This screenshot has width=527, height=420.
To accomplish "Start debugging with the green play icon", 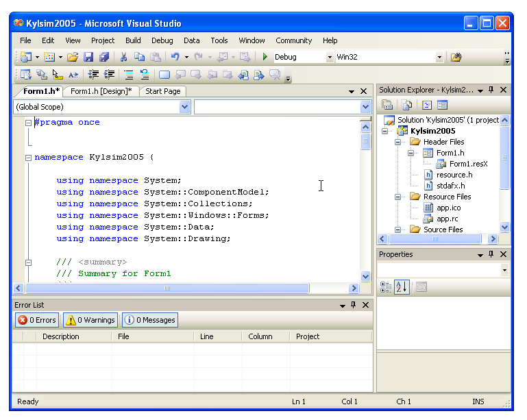I will (x=265, y=57).
